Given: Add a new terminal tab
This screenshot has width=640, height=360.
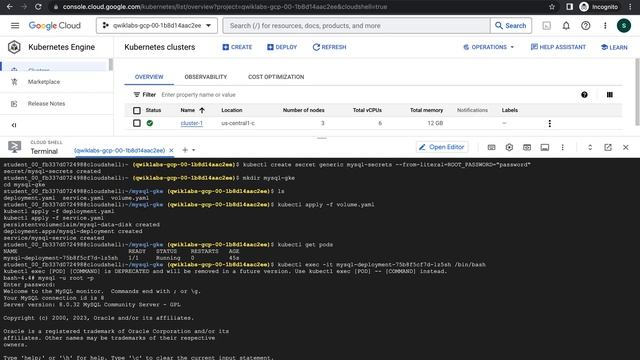Looking at the screenshot, I should click(185, 150).
